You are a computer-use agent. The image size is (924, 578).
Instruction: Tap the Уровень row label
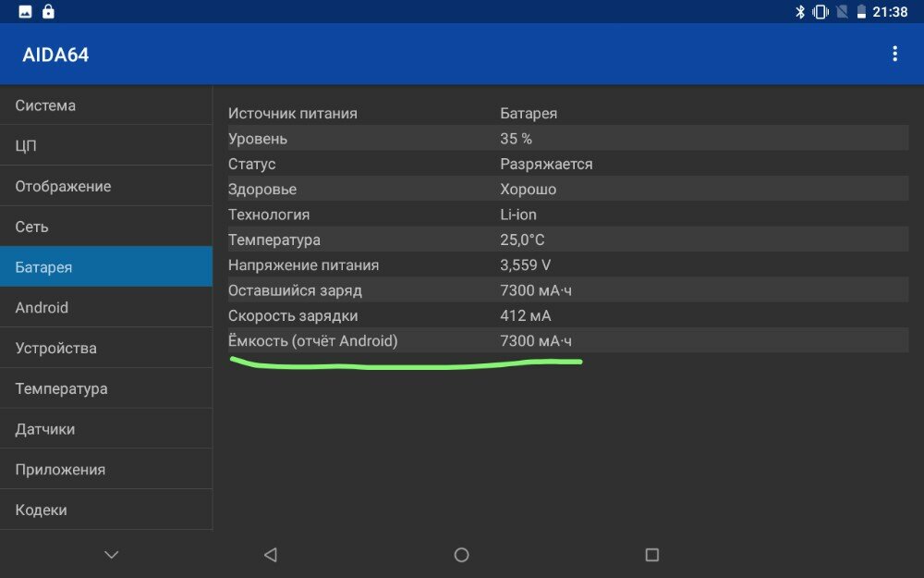click(258, 139)
